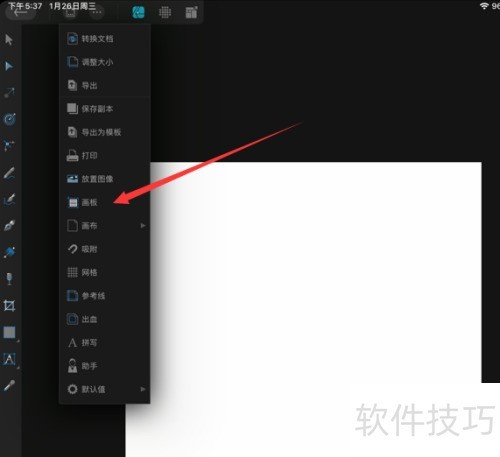
Task: Switch to the Export persona
Action: coord(191,13)
